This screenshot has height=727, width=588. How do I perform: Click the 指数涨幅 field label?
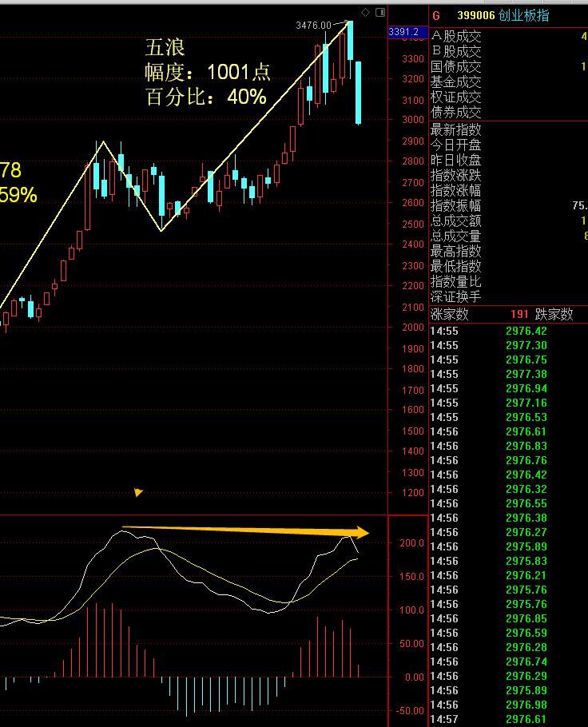click(x=456, y=191)
